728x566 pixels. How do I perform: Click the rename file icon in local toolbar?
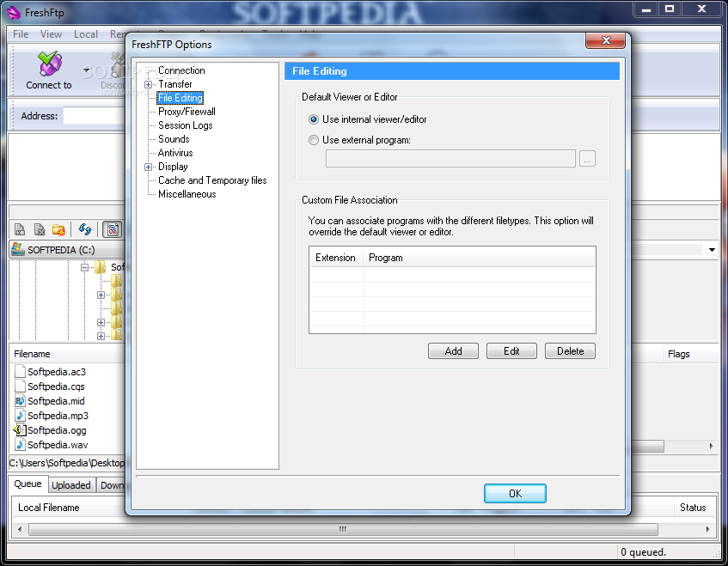(20, 229)
